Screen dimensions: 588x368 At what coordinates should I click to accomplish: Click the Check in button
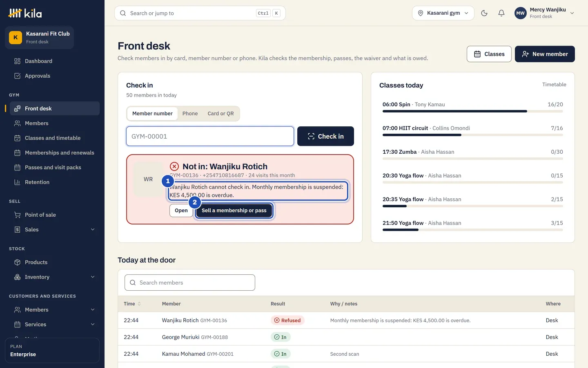point(325,136)
